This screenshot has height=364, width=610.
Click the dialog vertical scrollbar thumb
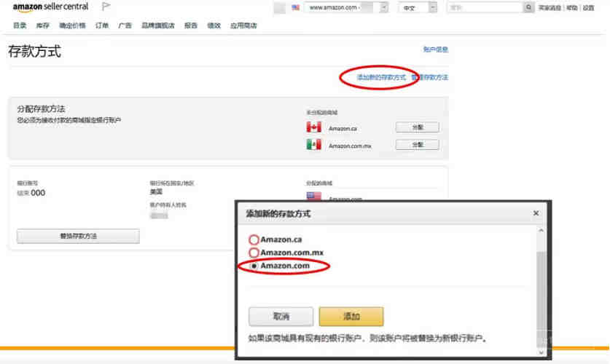pyautogui.click(x=541, y=299)
